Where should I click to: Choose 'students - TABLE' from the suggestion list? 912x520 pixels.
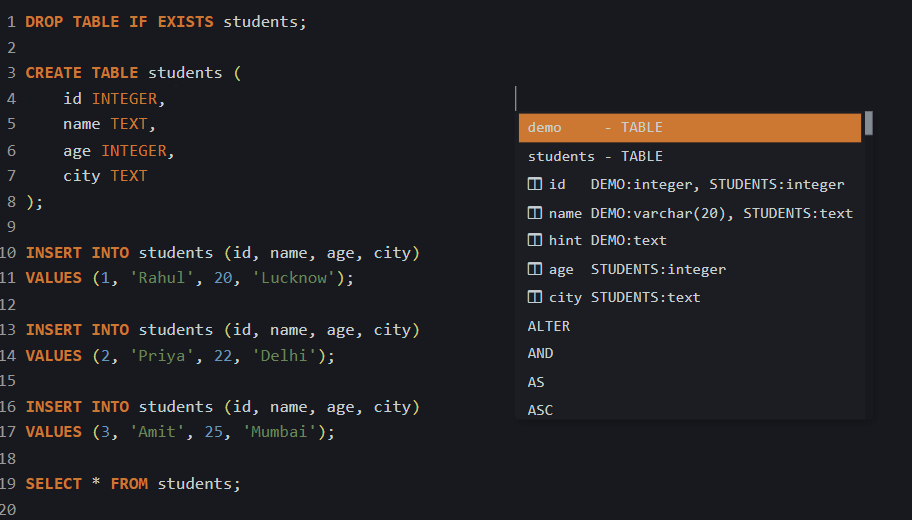point(690,156)
